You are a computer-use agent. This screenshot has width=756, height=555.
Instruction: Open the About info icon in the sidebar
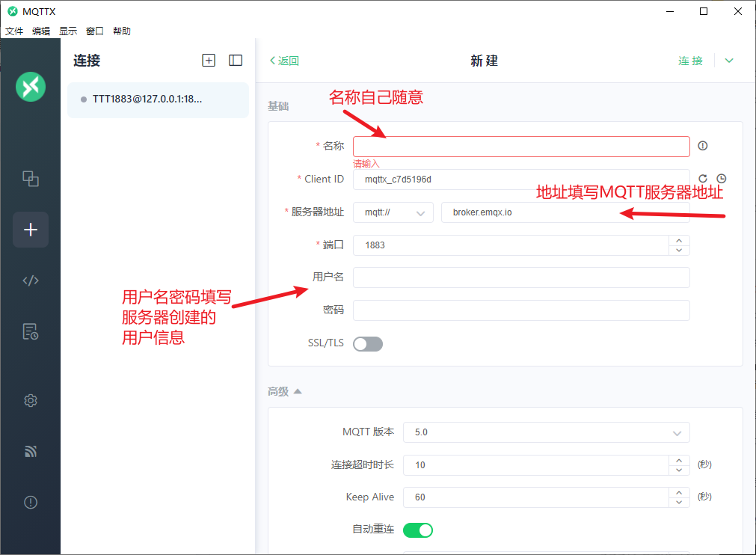coord(31,503)
